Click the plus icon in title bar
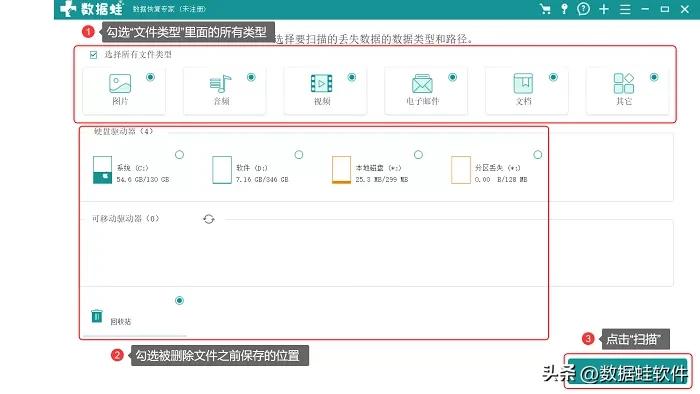Screen dimensions: 700x394 coord(604,9)
